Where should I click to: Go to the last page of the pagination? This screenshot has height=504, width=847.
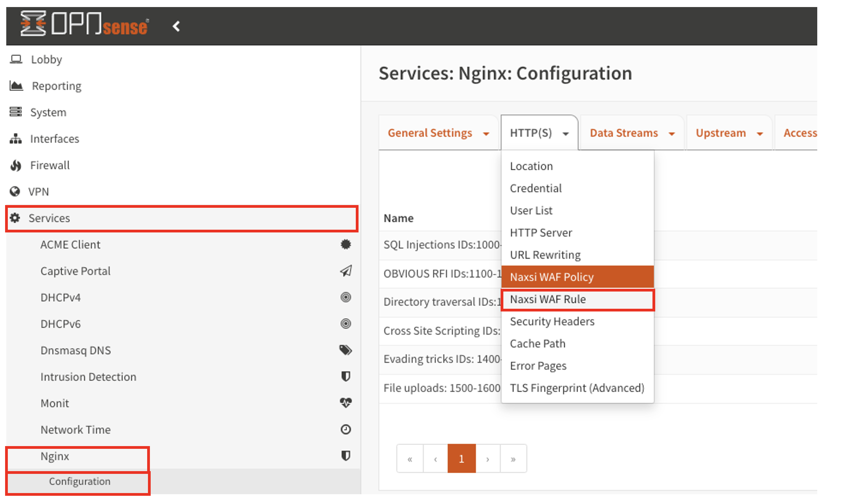(x=513, y=459)
